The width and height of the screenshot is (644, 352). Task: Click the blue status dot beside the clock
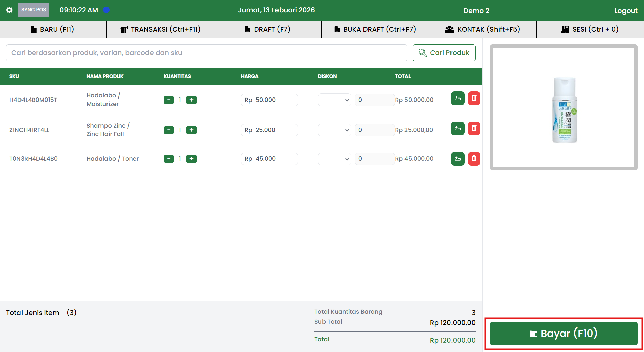click(106, 10)
